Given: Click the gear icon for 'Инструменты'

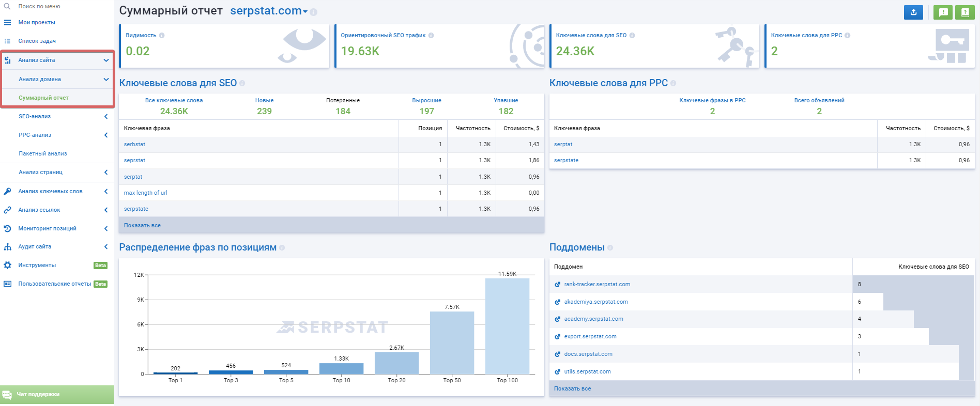Looking at the screenshot, I should (x=7, y=265).
